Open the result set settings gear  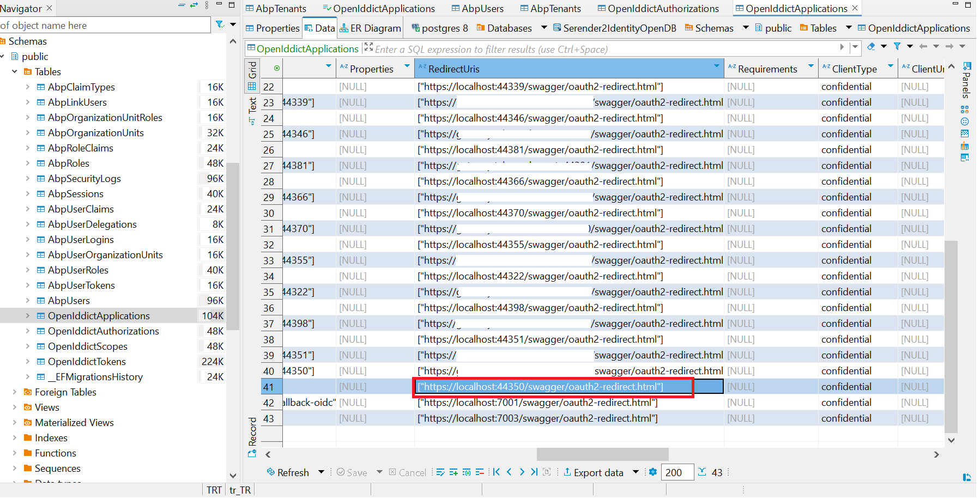653,472
